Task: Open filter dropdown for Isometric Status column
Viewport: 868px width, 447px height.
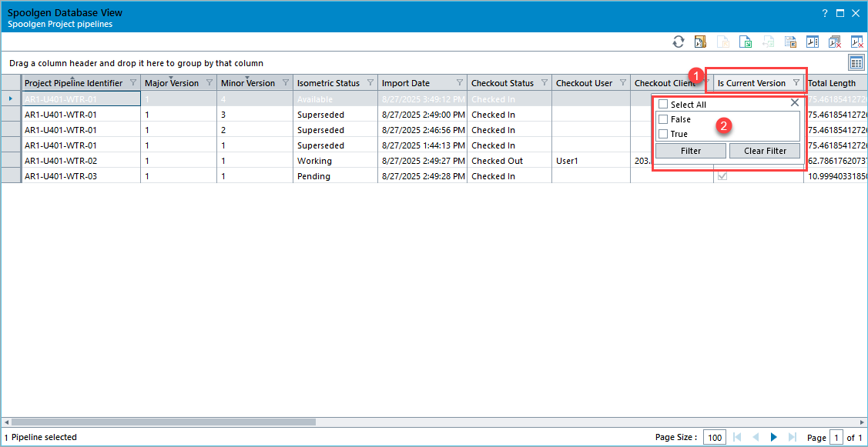Action: (x=370, y=83)
